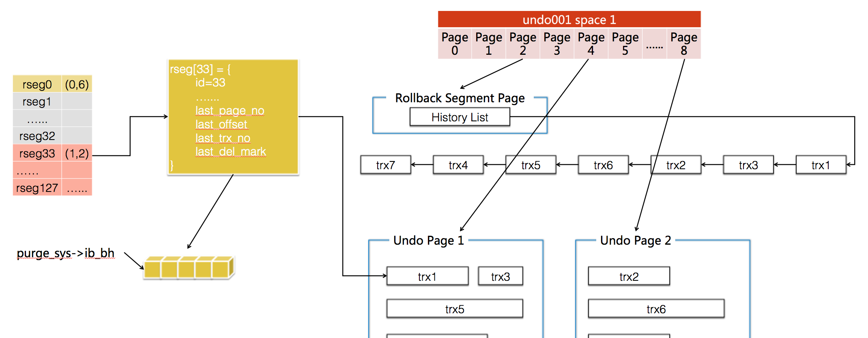This screenshot has width=868, height=338.
Task: Click trx3 box inside Undo Page 1
Action: pos(501,276)
